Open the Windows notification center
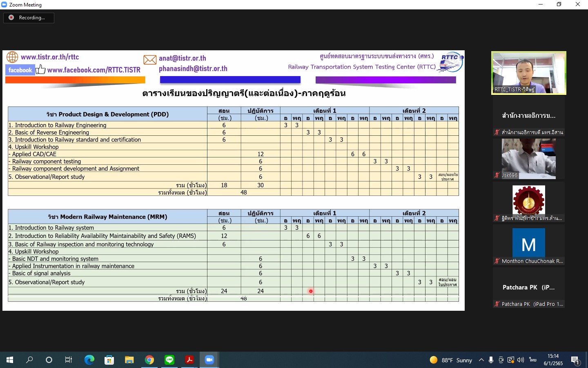 (x=575, y=360)
